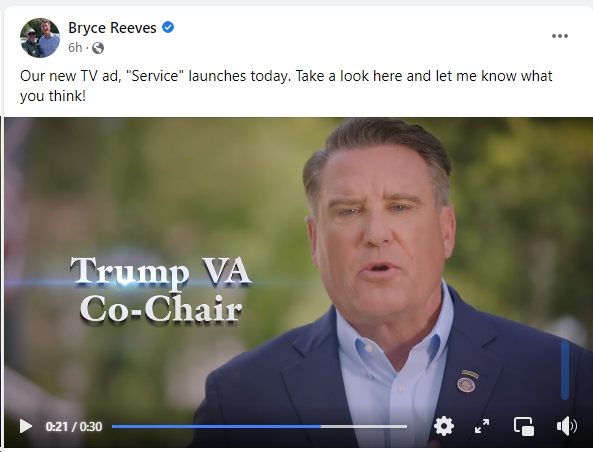Click the word "Service" in the caption
Image resolution: width=593 pixels, height=452 pixels.
[155, 76]
